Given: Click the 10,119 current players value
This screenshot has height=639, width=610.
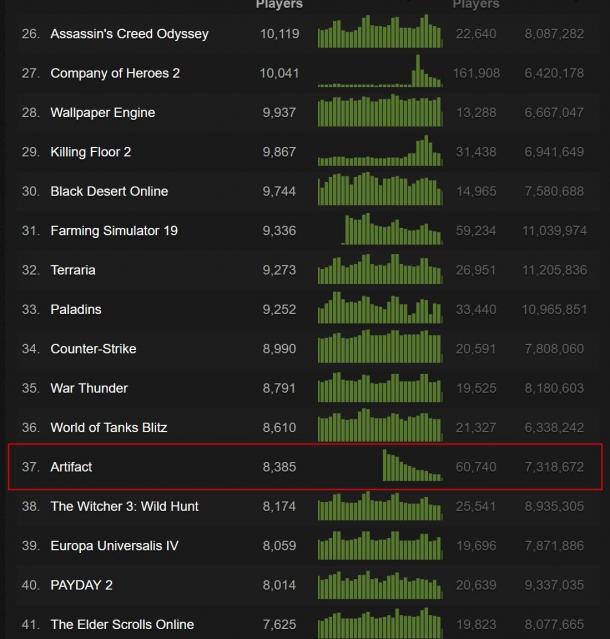Looking at the screenshot, I should [x=280, y=34].
